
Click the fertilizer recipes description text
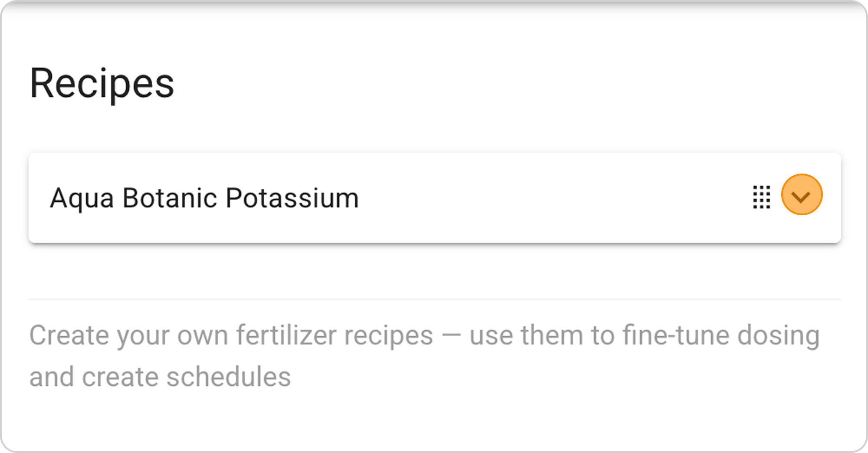[424, 355]
